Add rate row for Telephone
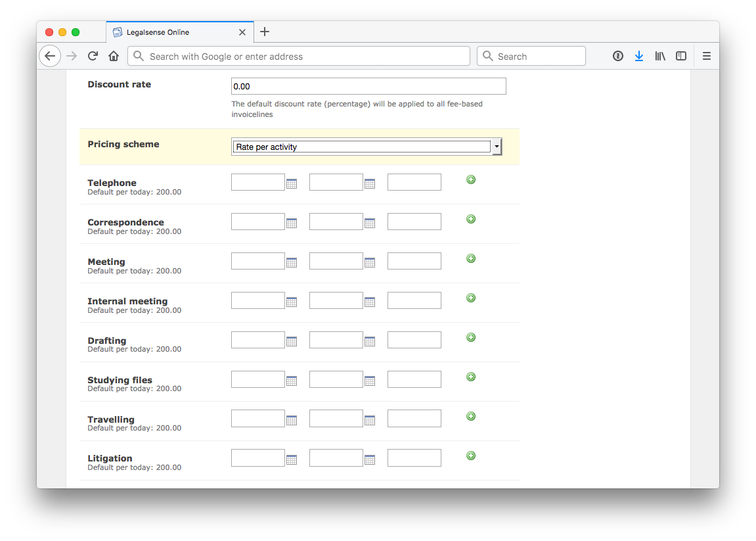Screen dimensions: 756x541 pos(471,179)
